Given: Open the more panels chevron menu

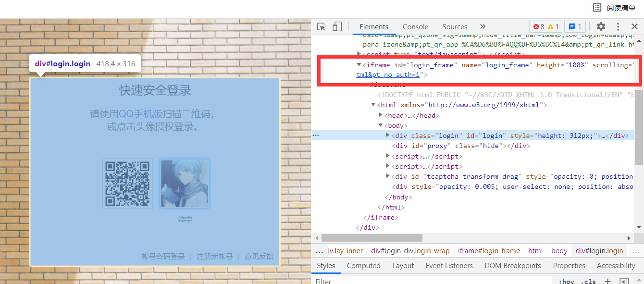Looking at the screenshot, I should click(483, 26).
